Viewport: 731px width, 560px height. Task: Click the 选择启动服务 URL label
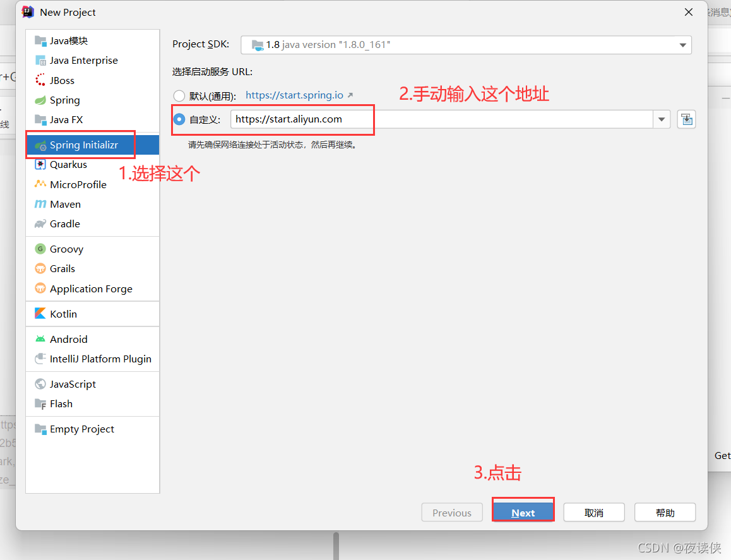(212, 72)
